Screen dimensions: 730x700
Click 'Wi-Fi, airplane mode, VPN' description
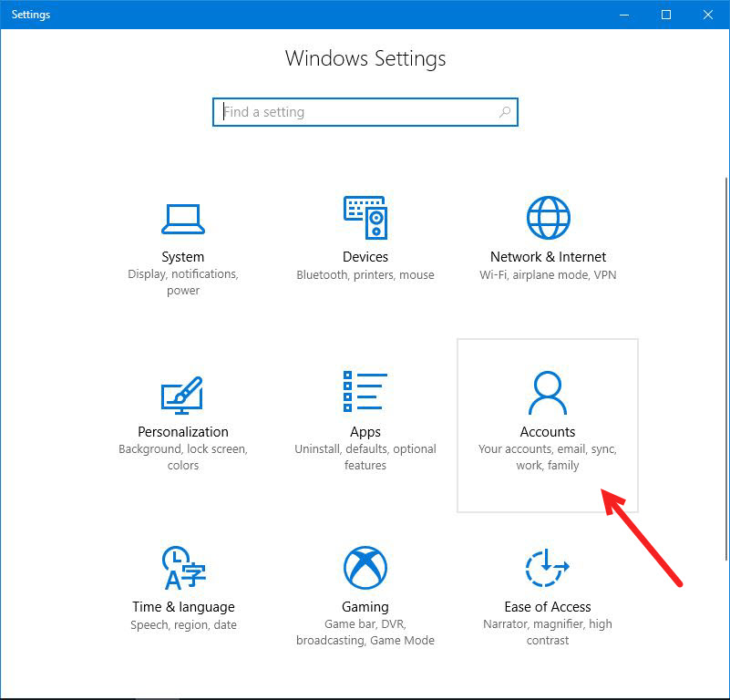coord(548,274)
